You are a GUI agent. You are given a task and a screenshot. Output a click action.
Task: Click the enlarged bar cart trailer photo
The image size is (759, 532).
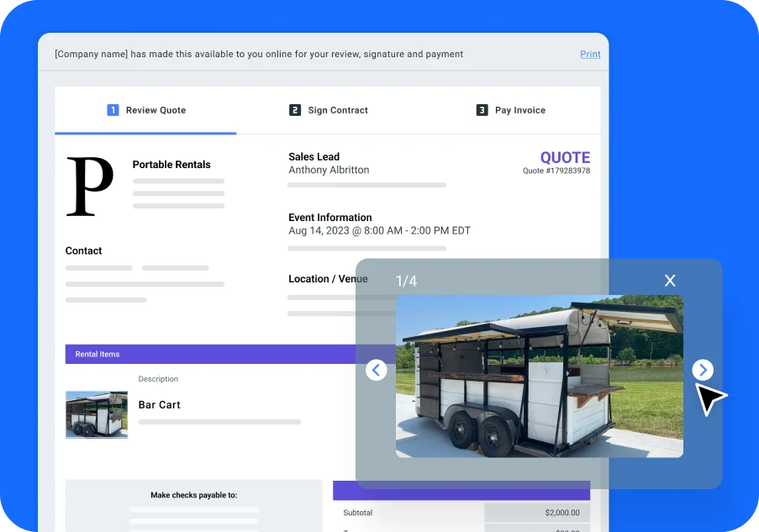pyautogui.click(x=539, y=376)
